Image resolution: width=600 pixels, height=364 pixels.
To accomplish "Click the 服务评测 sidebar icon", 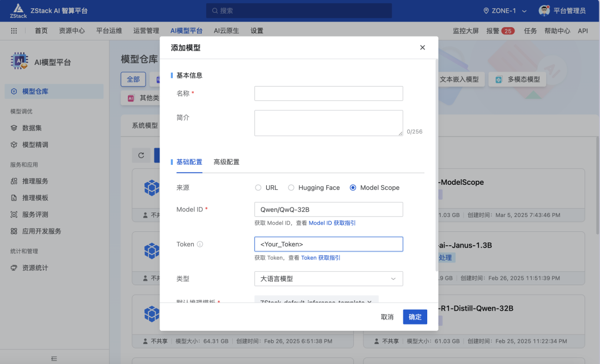I will (14, 215).
